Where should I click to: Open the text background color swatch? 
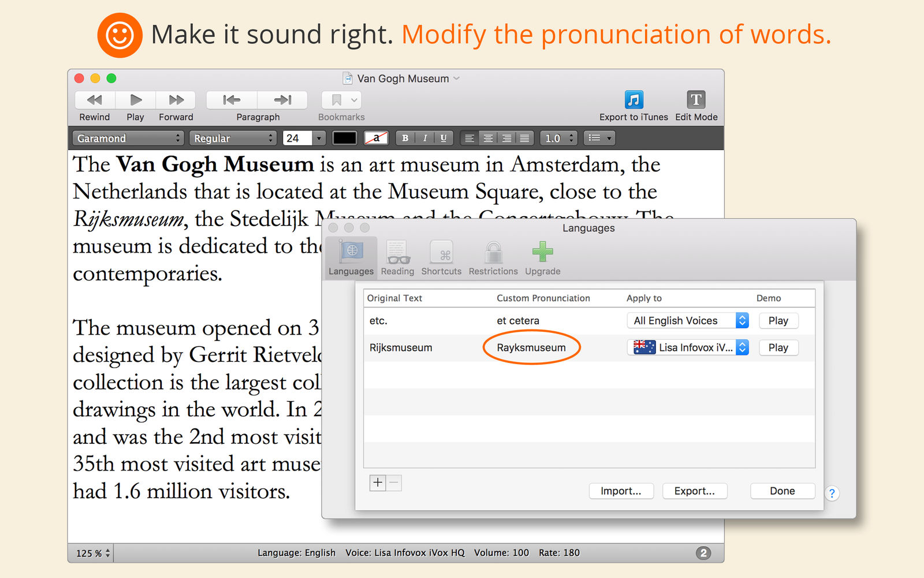[376, 138]
